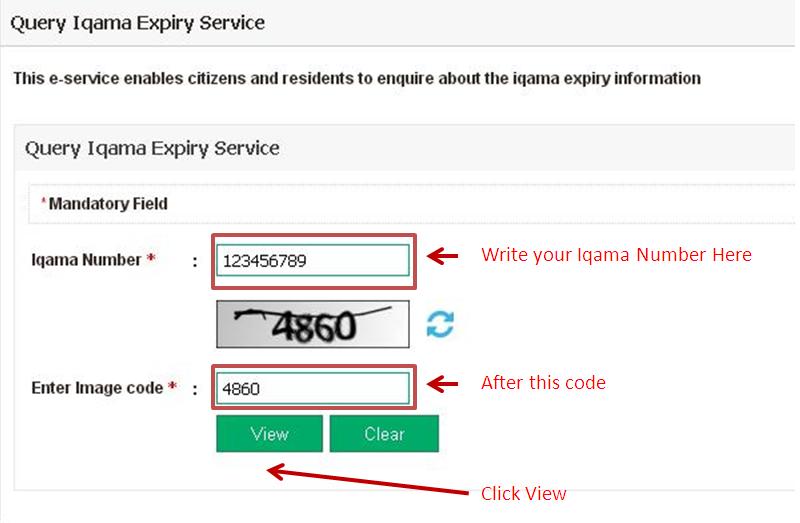The width and height of the screenshot is (800, 523).
Task: Select the Click View annotation text
Action: click(x=523, y=493)
